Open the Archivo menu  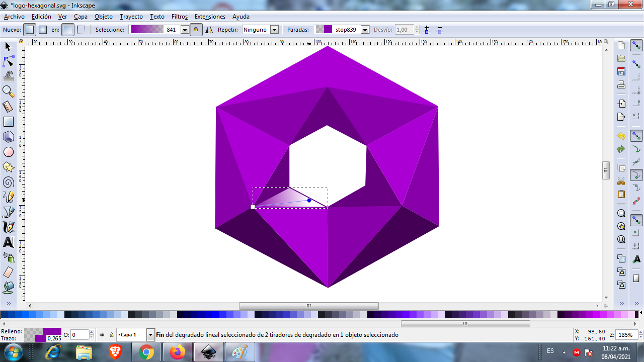(14, 17)
